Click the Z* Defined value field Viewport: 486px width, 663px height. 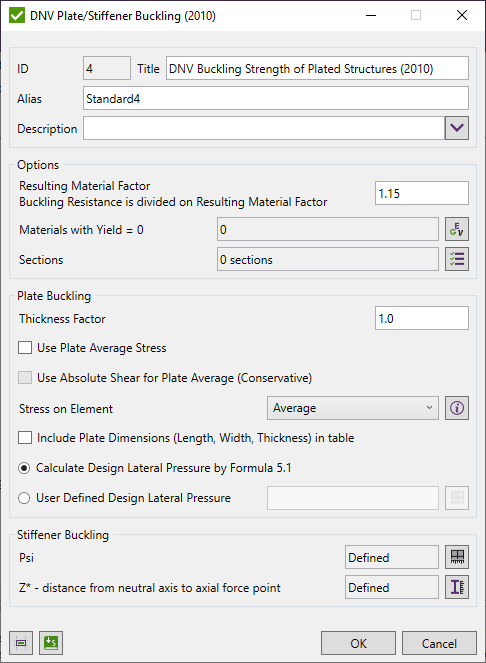click(x=392, y=587)
